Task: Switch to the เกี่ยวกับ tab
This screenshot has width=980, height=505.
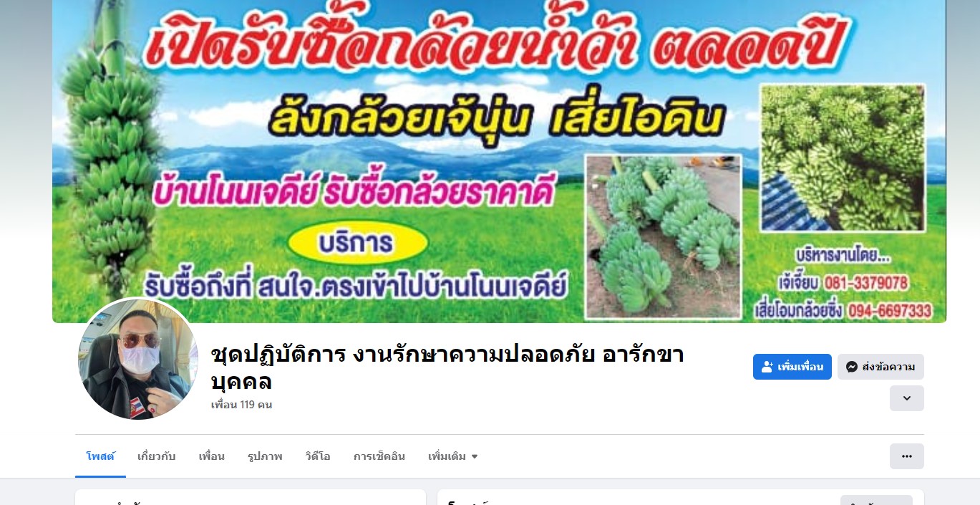Action: [x=156, y=456]
